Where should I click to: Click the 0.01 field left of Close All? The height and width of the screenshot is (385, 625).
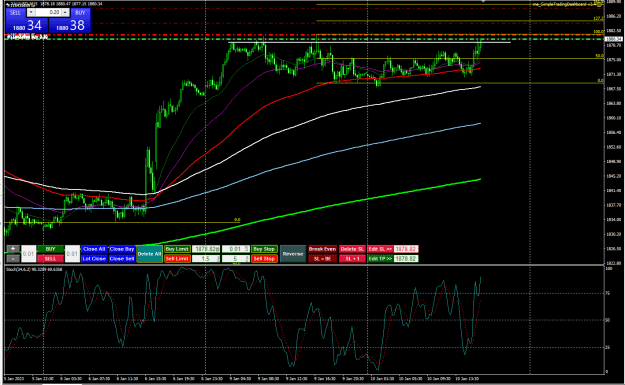pyautogui.click(x=72, y=254)
